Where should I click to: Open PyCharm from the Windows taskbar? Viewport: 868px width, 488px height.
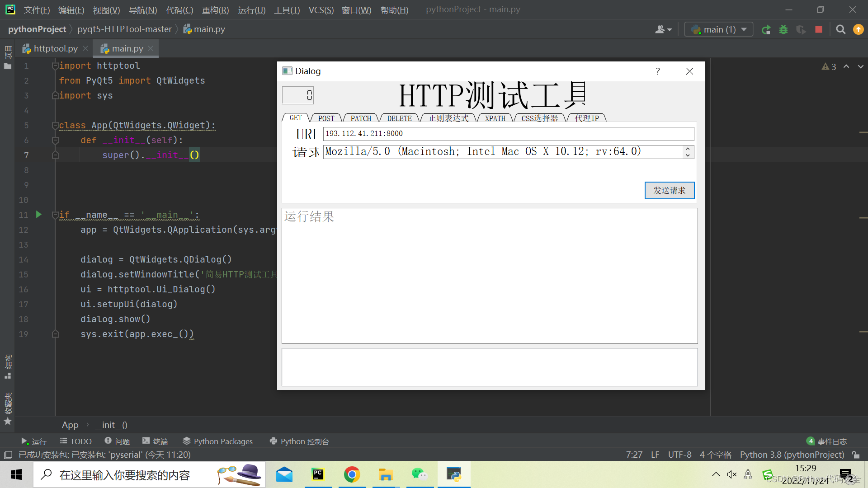click(x=318, y=474)
